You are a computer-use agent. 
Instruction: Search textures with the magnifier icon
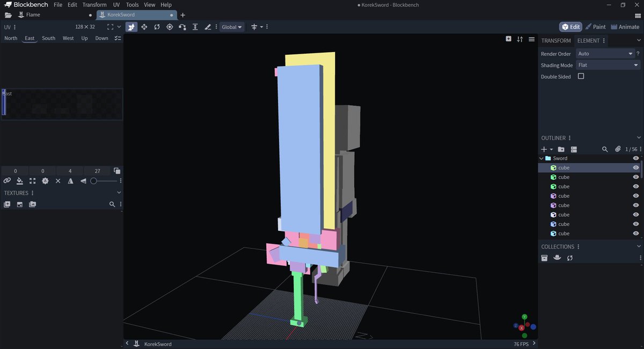coord(112,204)
